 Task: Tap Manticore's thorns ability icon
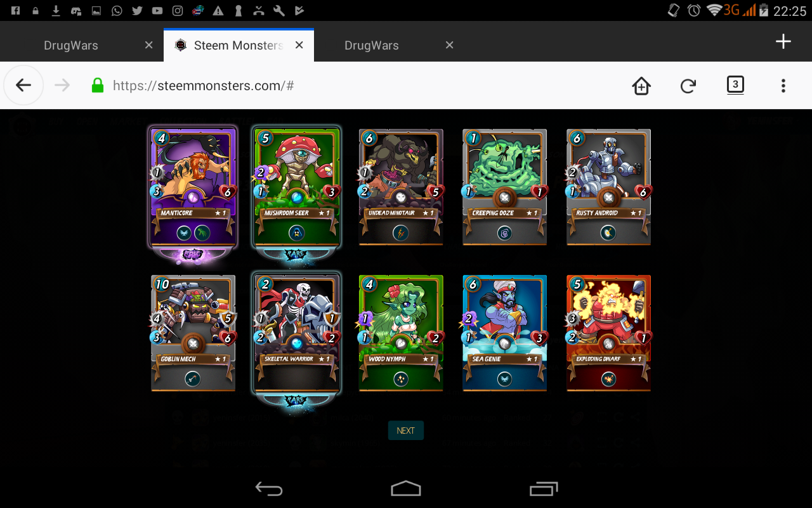[x=202, y=233]
